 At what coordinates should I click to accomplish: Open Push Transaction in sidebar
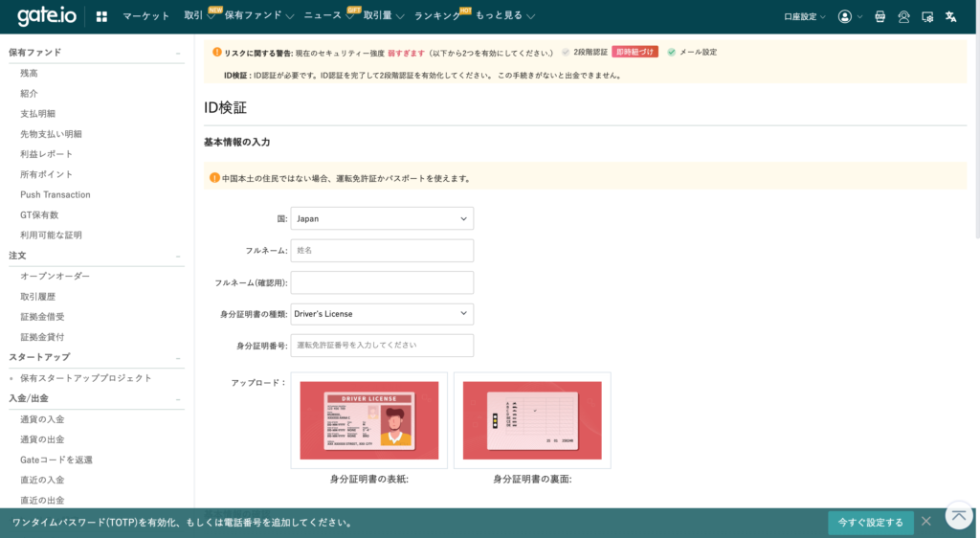pos(55,194)
